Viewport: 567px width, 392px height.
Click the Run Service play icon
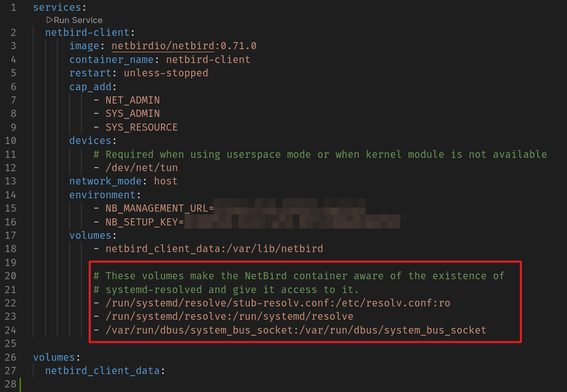[x=50, y=20]
